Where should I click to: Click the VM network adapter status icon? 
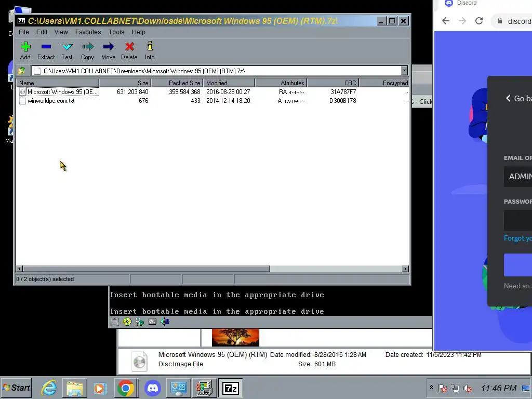tap(139, 322)
